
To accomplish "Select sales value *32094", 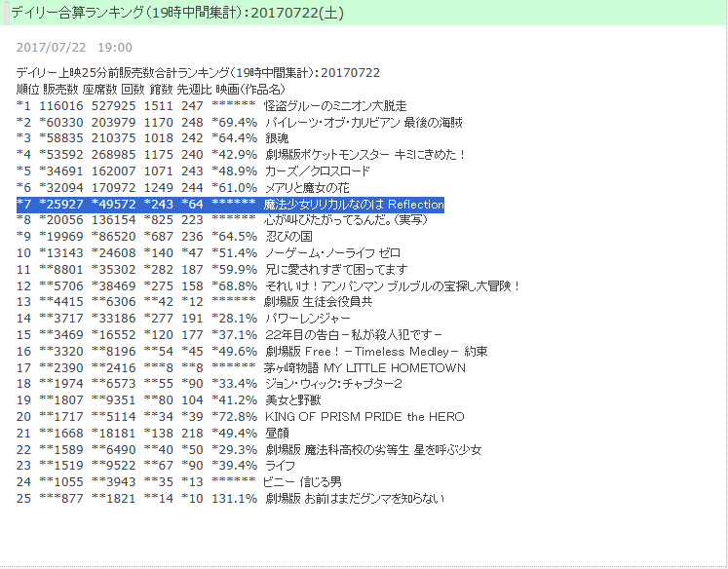I will (61, 187).
